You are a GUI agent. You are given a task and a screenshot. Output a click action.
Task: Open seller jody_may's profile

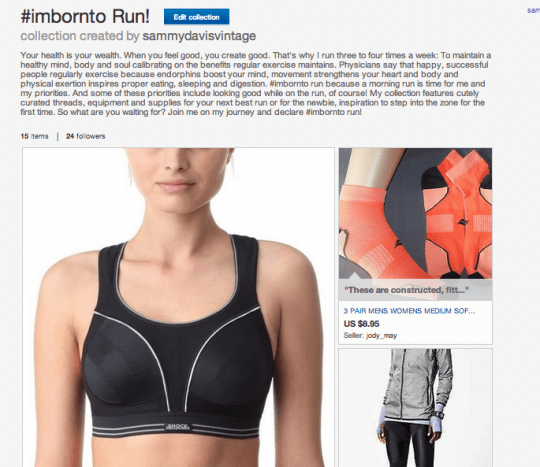381,335
